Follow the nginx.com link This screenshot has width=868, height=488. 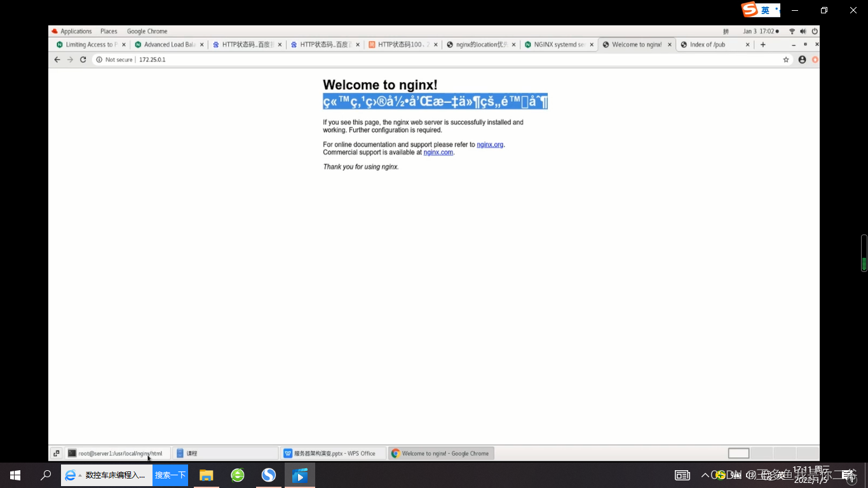438,152
